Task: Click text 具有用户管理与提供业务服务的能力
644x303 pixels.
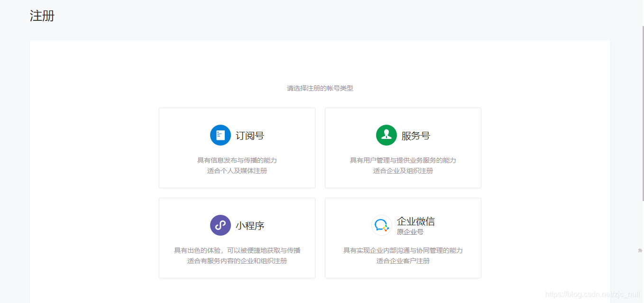Action: [403, 160]
